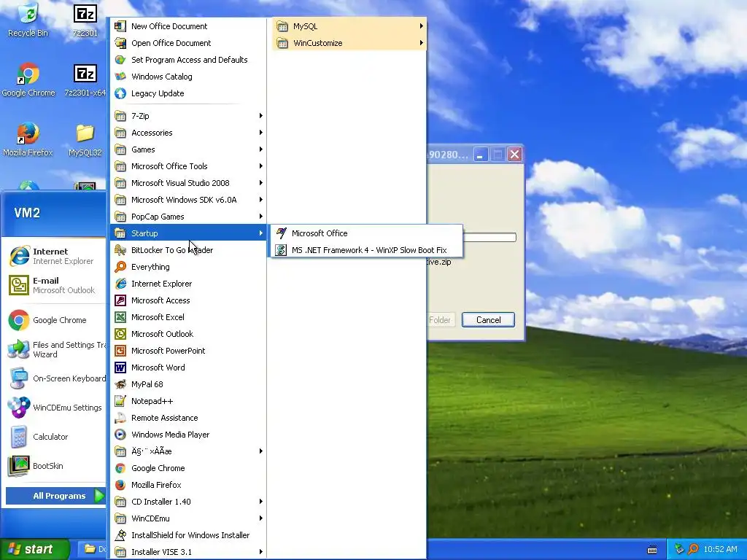The image size is (747, 560).
Task: Click the Open Office Document icon
Action: pos(120,43)
